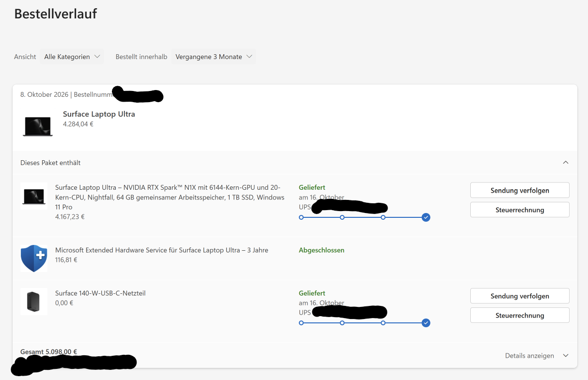Open Steuerrechnung for the 140-W-USB-C-Netzteil
The image size is (588, 380).
click(520, 315)
